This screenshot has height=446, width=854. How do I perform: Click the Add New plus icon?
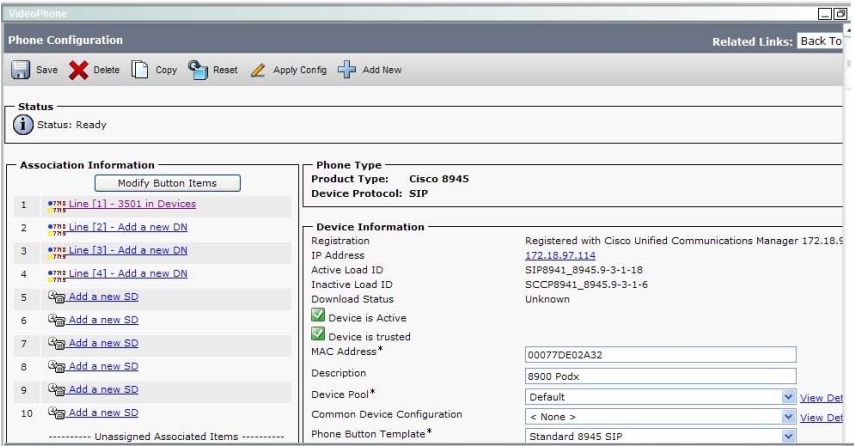point(347,70)
